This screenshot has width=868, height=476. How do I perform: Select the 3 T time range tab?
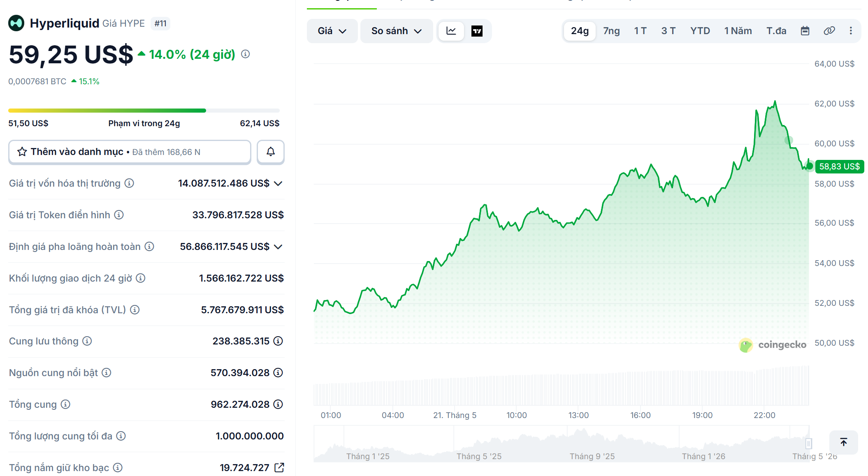point(668,31)
